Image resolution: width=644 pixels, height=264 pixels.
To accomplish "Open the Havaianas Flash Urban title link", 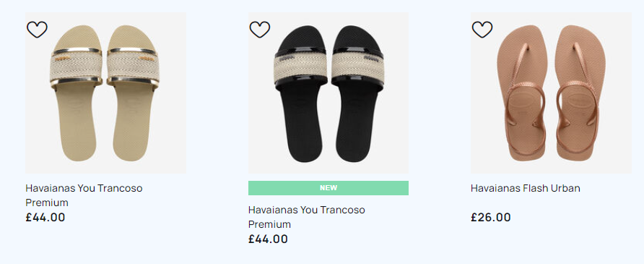I will click(x=526, y=188).
